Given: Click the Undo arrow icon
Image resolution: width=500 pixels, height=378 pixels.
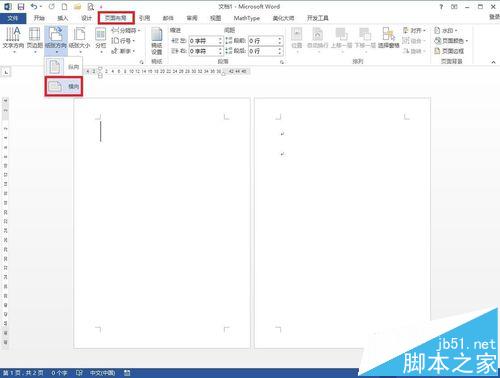Looking at the screenshot, I should point(34,7).
